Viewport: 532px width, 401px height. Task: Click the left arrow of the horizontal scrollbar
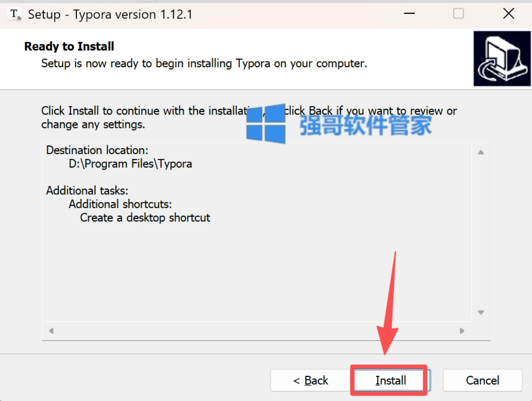[51, 331]
